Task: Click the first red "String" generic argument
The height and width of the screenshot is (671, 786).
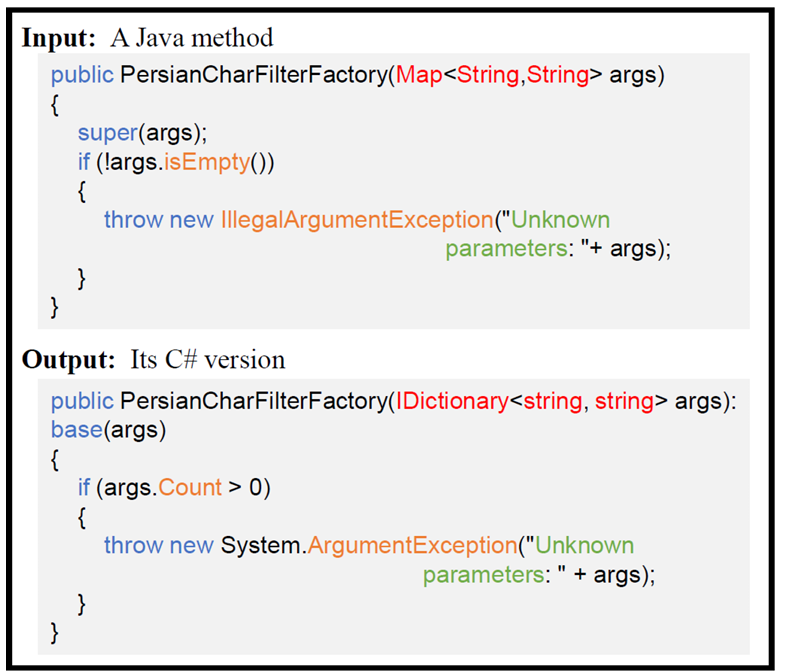Action: click(x=488, y=75)
